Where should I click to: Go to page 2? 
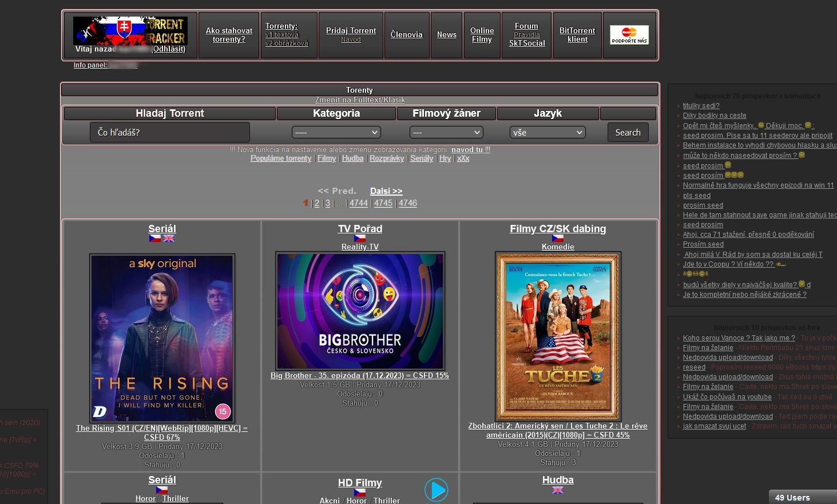click(317, 203)
